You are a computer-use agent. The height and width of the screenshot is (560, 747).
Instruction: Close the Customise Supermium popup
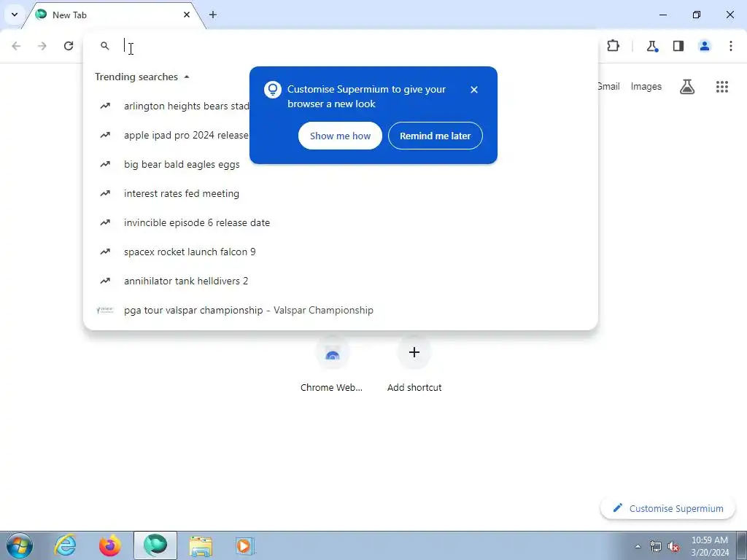[x=474, y=90]
